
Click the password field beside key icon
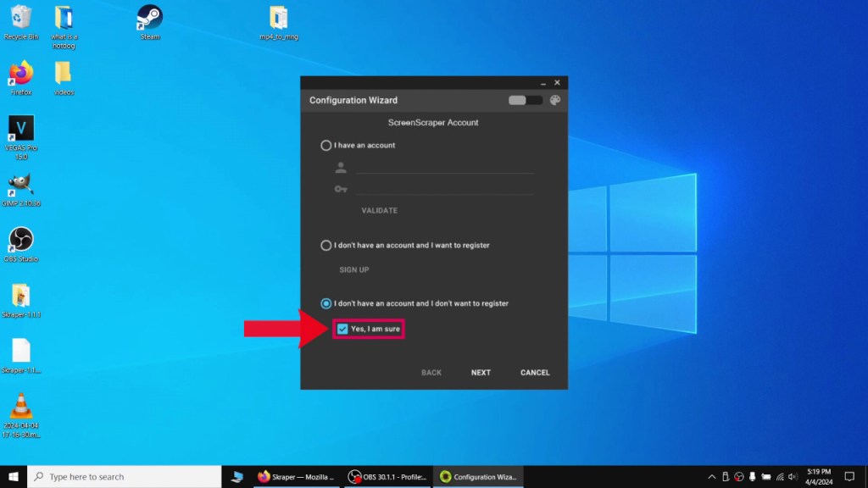coord(444,189)
